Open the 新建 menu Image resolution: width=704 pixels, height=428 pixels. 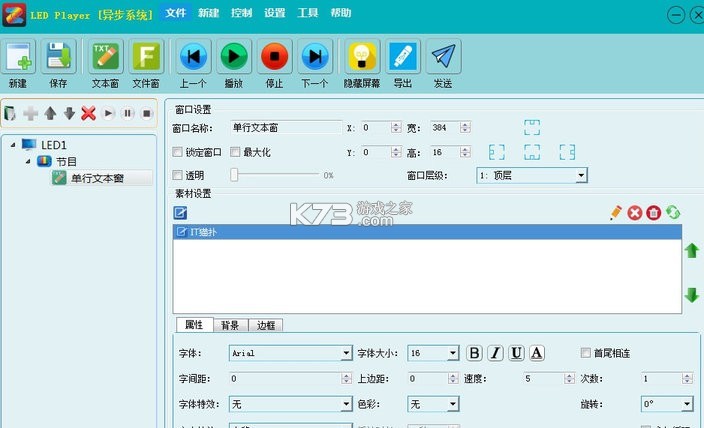[x=208, y=13]
